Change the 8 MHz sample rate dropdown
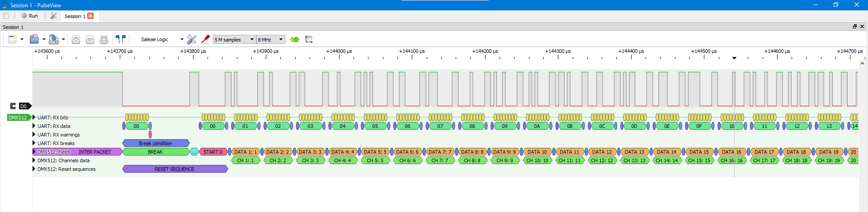 pyautogui.click(x=270, y=39)
